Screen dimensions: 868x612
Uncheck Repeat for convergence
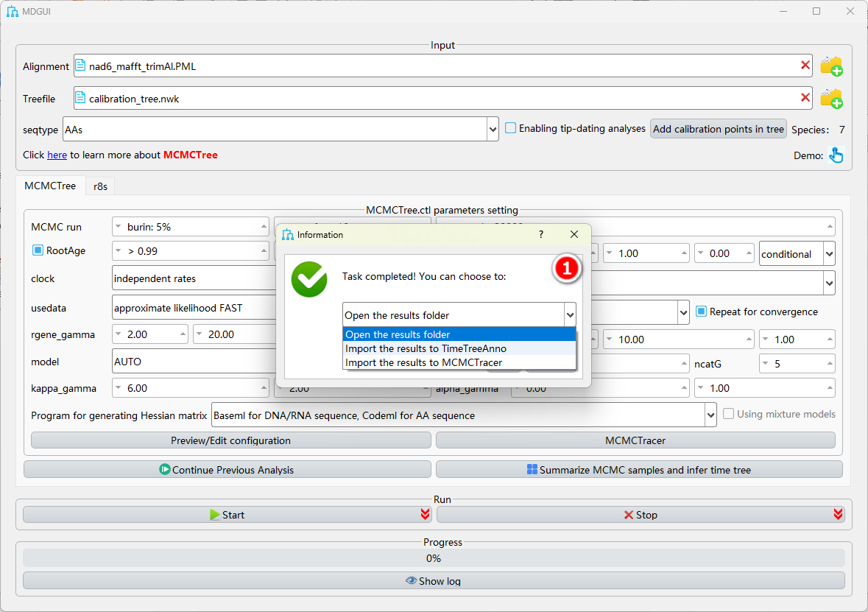701,312
